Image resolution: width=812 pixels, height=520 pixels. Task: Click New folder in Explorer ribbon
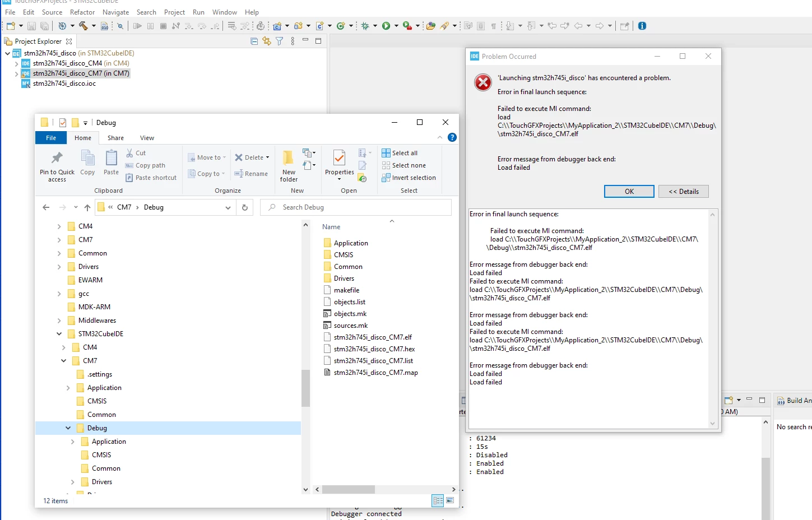289,166
